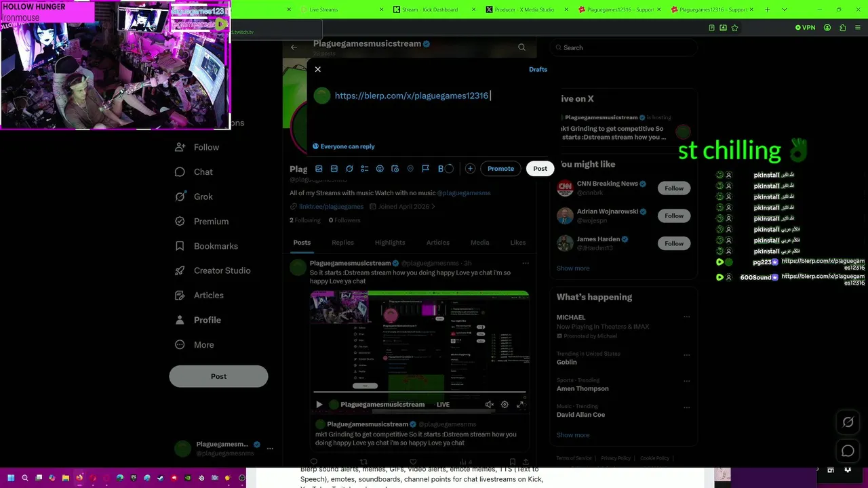Bookmark this page with star icon
Image resolution: width=868 pixels, height=488 pixels.
coord(734,28)
